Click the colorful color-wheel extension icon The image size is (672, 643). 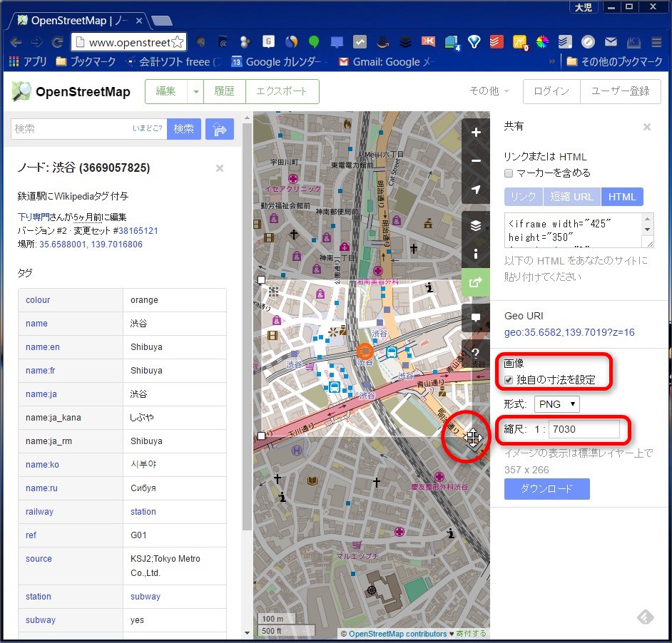pos(542,41)
